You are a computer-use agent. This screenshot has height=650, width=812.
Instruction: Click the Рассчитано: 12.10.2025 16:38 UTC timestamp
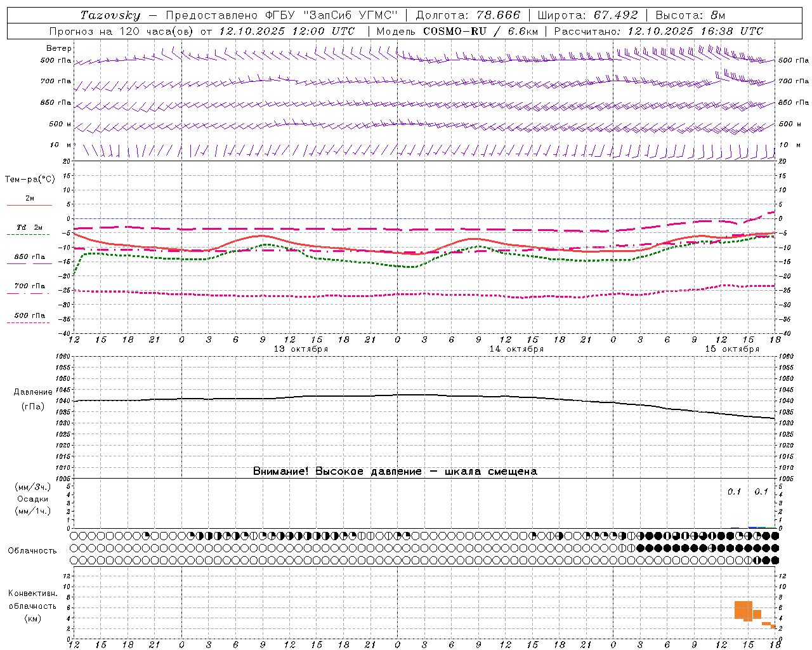coord(658,31)
